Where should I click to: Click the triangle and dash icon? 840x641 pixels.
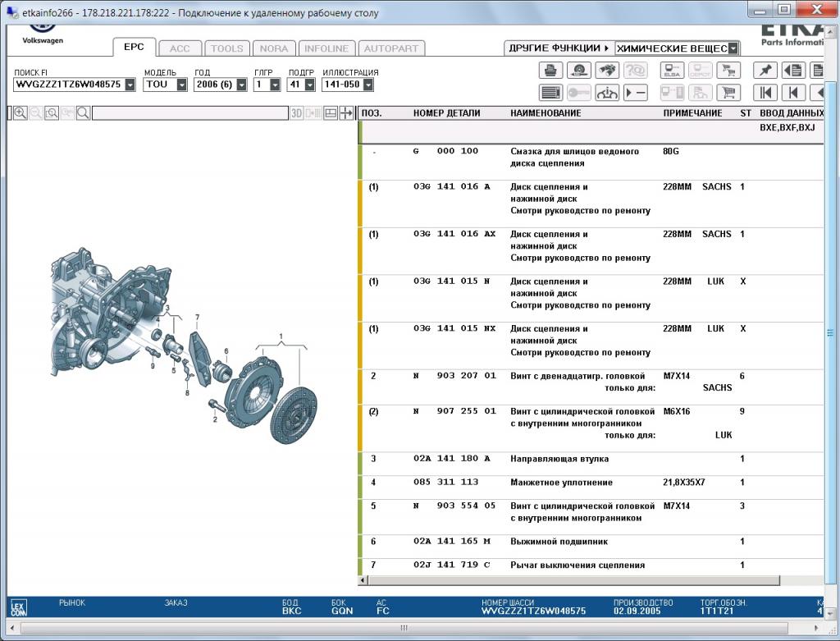point(635,93)
